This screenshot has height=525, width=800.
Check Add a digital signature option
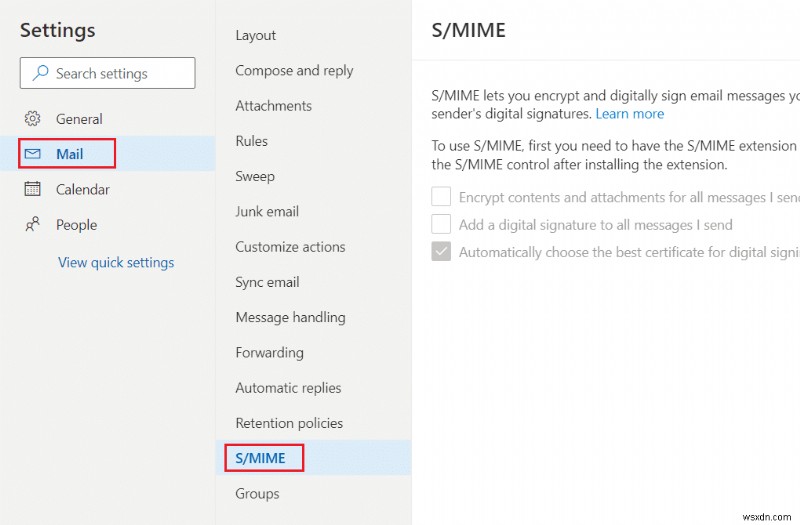441,225
